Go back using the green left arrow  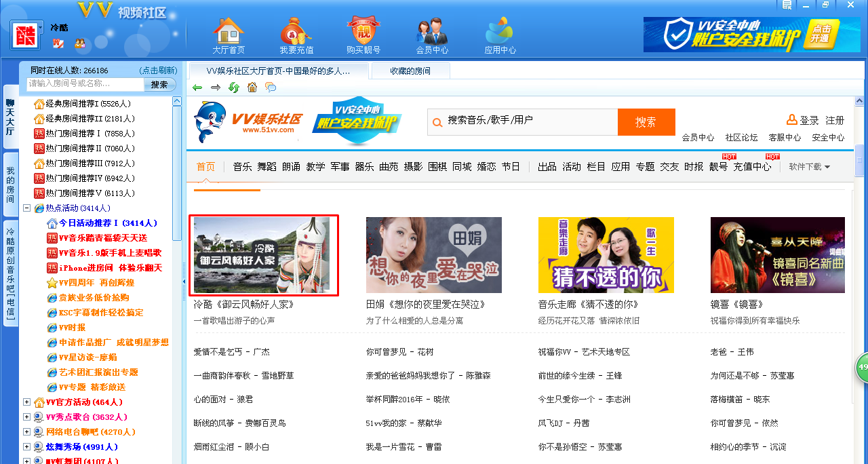tap(197, 88)
